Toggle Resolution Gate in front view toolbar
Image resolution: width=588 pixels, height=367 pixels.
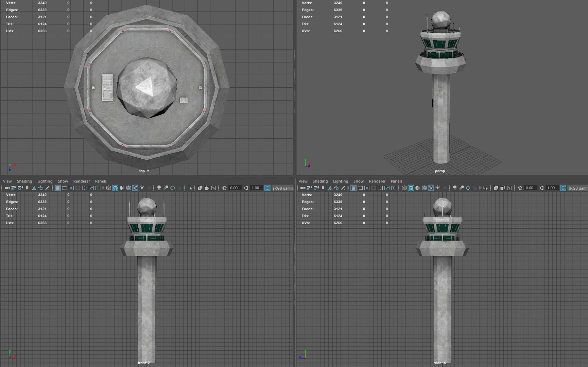[x=71, y=188]
